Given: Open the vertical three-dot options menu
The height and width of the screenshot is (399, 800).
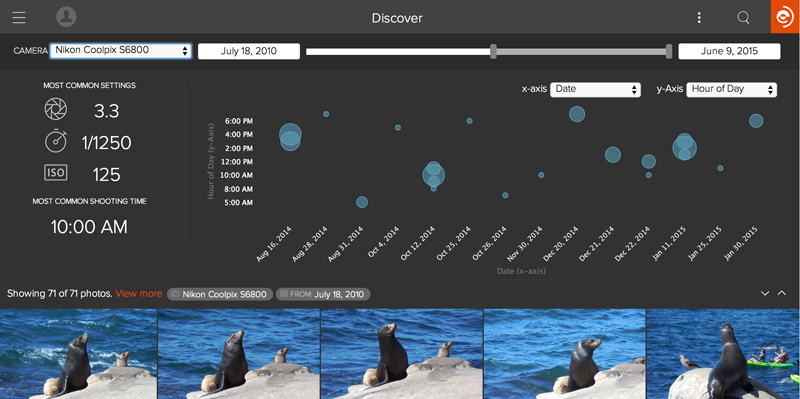Looking at the screenshot, I should [x=699, y=18].
